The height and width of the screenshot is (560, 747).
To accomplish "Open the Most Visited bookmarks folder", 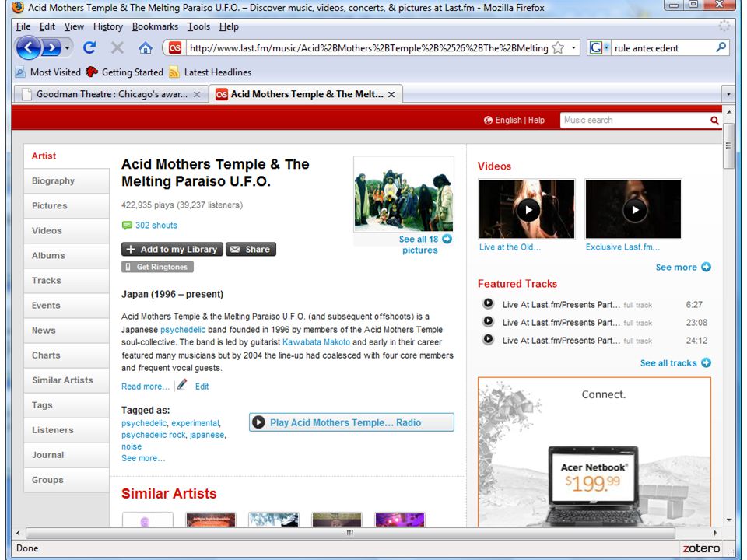I will (47, 72).
